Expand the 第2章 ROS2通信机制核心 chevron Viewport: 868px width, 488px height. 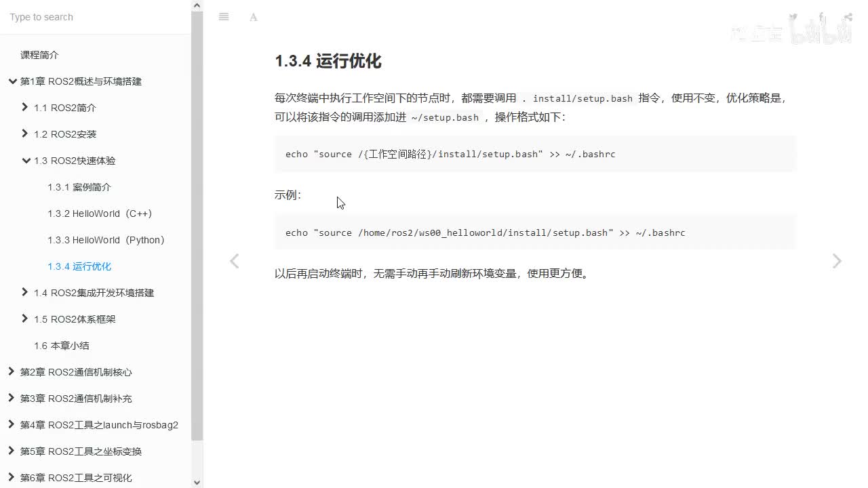point(12,371)
